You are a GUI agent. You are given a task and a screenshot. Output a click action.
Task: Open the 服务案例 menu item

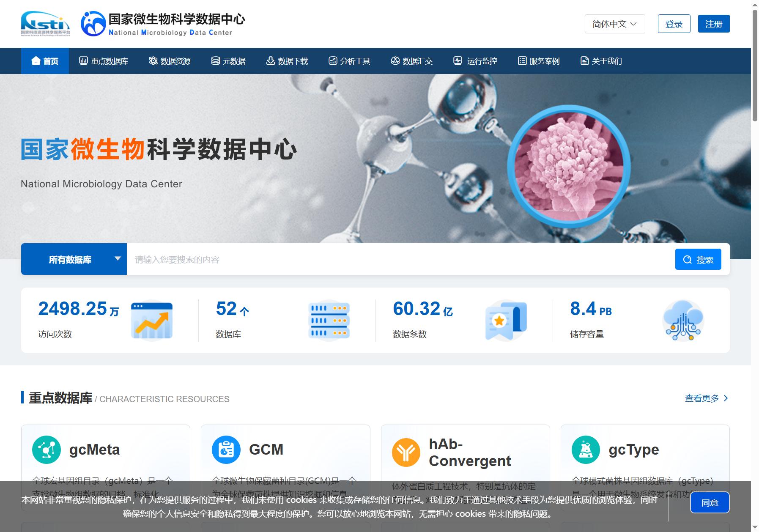tap(539, 61)
